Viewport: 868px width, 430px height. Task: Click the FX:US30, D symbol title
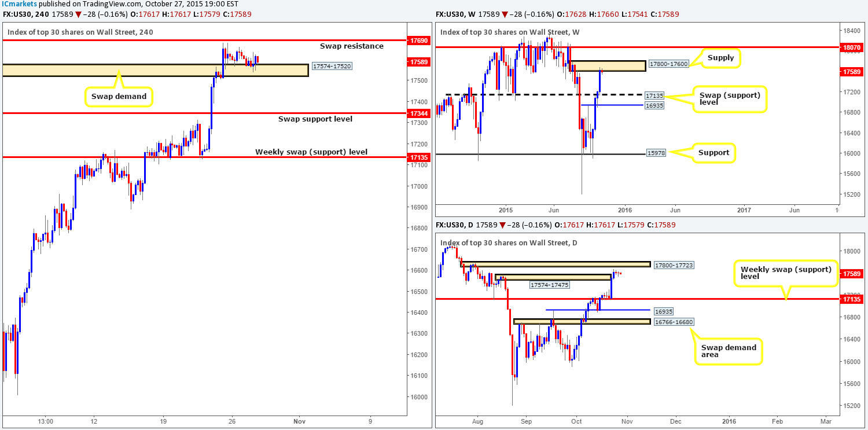pos(455,225)
